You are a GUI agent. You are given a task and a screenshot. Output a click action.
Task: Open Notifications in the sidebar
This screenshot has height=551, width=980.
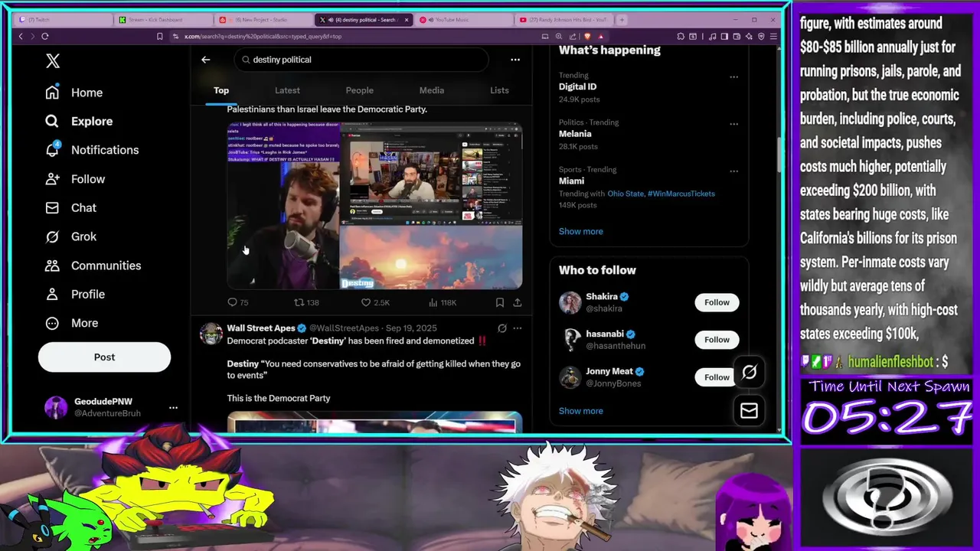92,150
